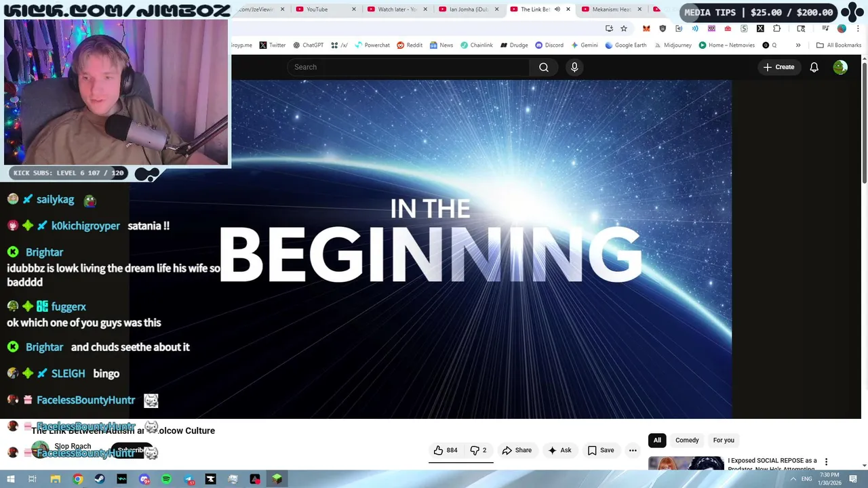
Task: Expand the hidden bookmarks chevron
Action: (x=798, y=45)
